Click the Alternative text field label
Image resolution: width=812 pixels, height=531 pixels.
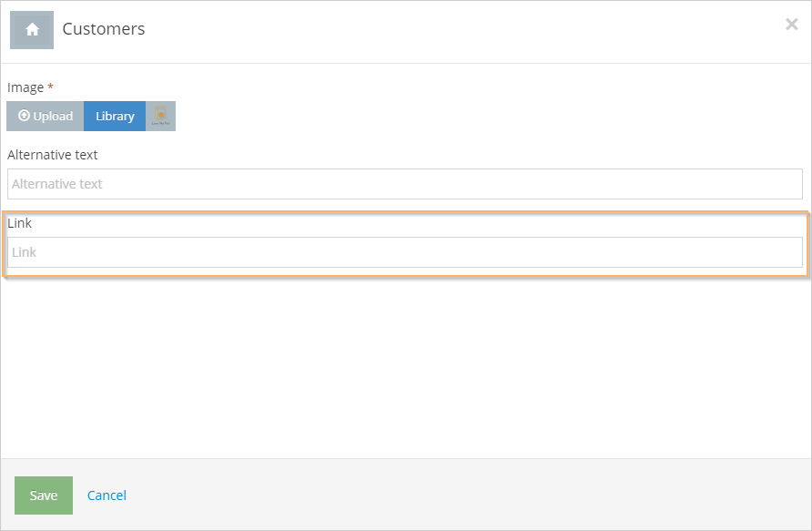[x=52, y=155]
